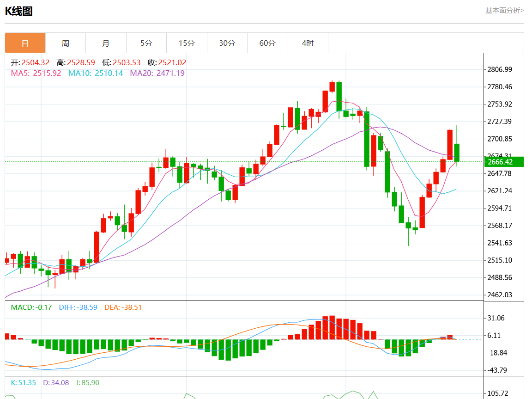The image size is (532, 399).
Task: Open the 15分 interval tab
Action: coord(187,43)
